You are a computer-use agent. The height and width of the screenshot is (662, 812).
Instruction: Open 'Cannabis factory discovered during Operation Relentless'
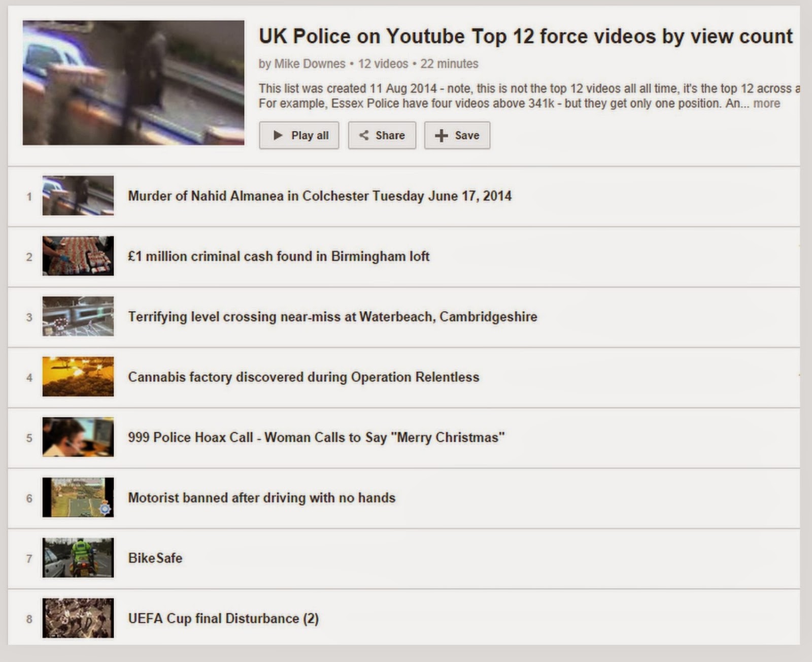[x=303, y=377]
